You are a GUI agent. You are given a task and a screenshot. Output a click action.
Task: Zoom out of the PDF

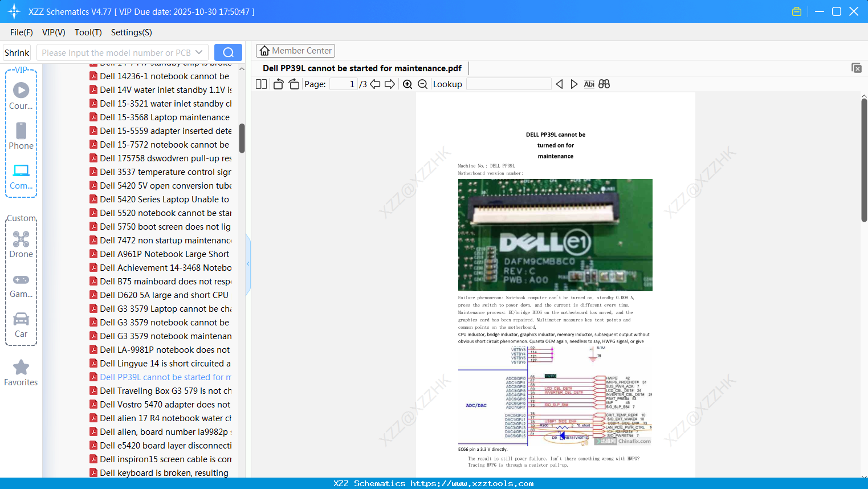[x=423, y=84]
